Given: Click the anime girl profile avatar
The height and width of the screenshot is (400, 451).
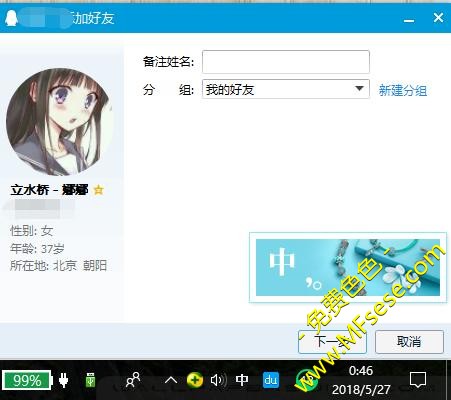Looking at the screenshot, I should click(59, 122).
